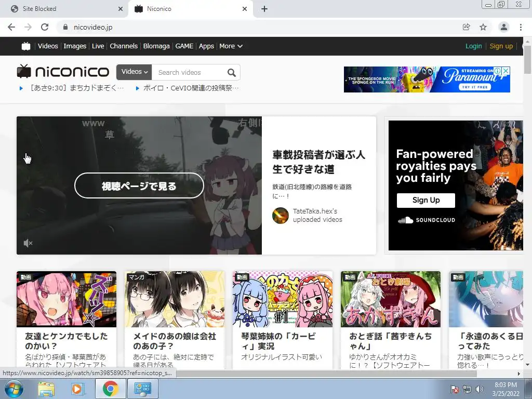Image resolution: width=532 pixels, height=399 pixels.
Task: Open Chrome three-dot menu
Action: [x=521, y=27]
